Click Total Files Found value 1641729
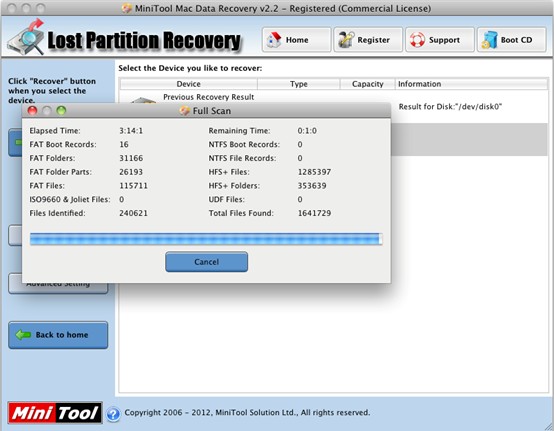 [314, 213]
